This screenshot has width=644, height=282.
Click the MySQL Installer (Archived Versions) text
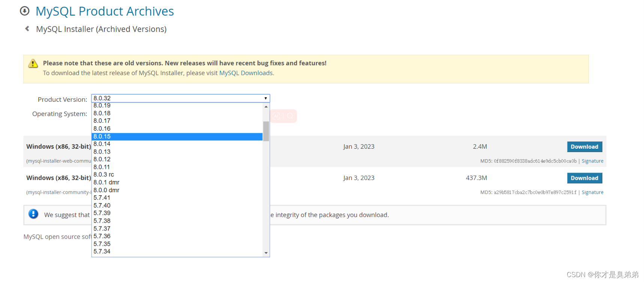101,29
